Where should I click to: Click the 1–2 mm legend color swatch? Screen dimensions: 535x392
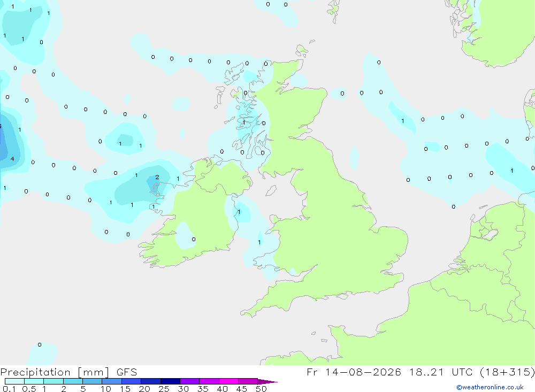[x=53, y=381]
